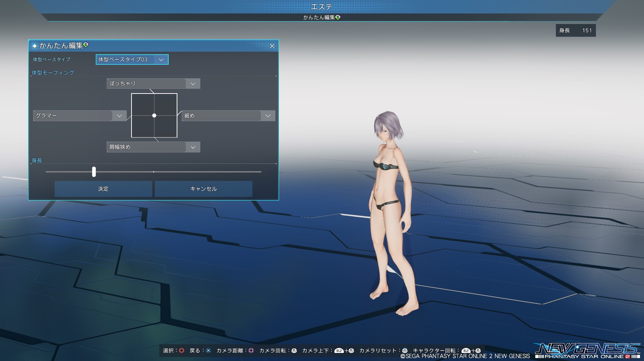Viewport: 644px width, 361px height.
Task: Open the 体型ベースタイプ03 dropdown
Action: click(132, 60)
